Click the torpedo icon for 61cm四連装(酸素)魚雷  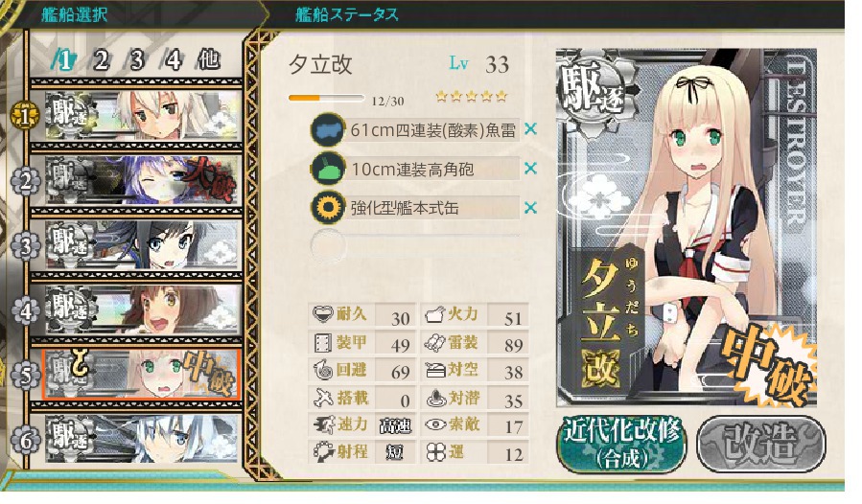tap(328, 129)
